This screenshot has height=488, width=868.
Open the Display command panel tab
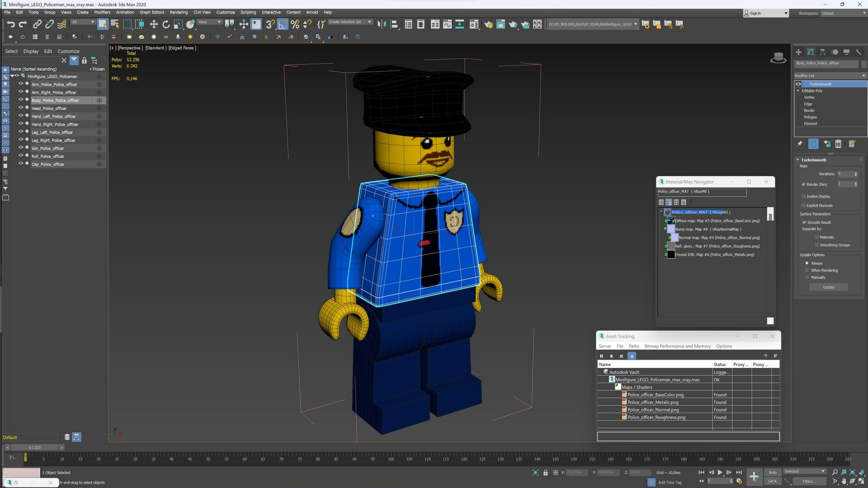pos(846,52)
